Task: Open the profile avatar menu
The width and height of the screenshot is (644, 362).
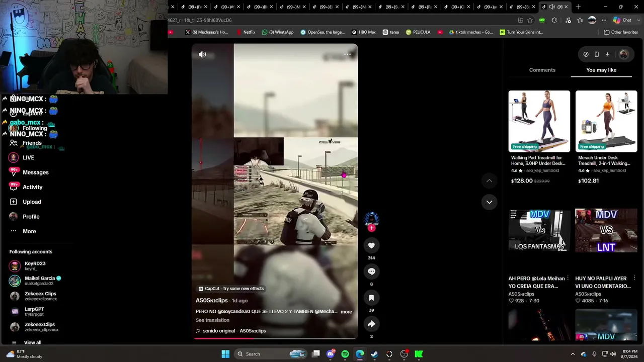Action: 623,54
